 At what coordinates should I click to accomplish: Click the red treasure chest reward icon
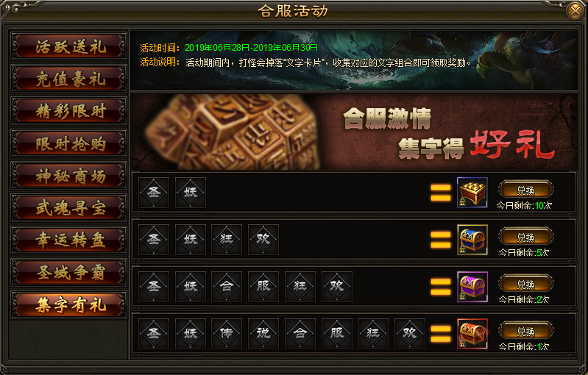click(x=472, y=334)
